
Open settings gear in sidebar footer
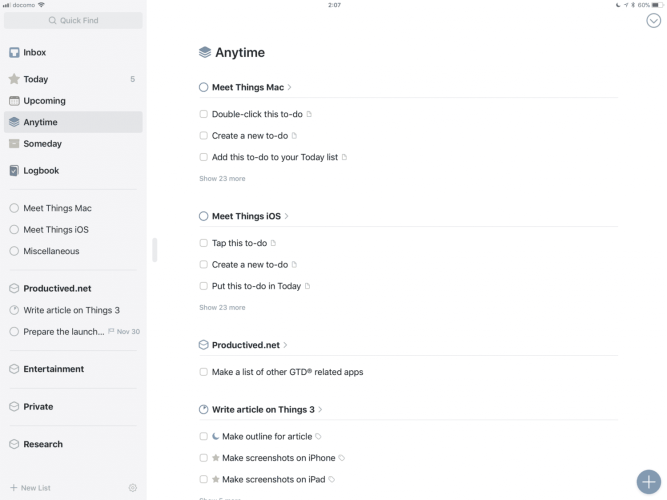coord(133,488)
